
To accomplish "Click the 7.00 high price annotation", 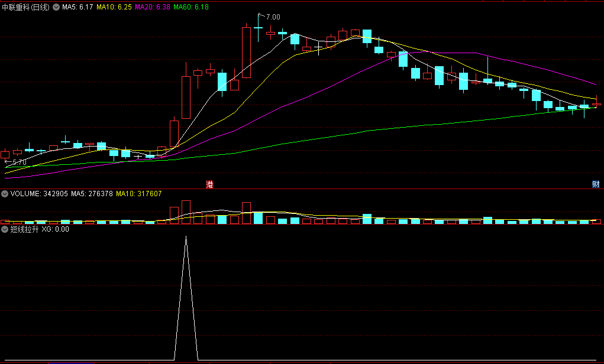I will 273,17.
